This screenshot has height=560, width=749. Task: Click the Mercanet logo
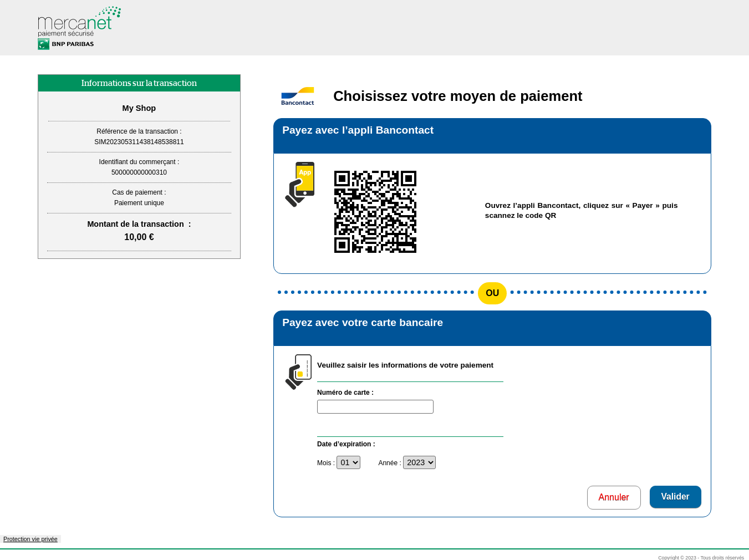[x=79, y=21]
